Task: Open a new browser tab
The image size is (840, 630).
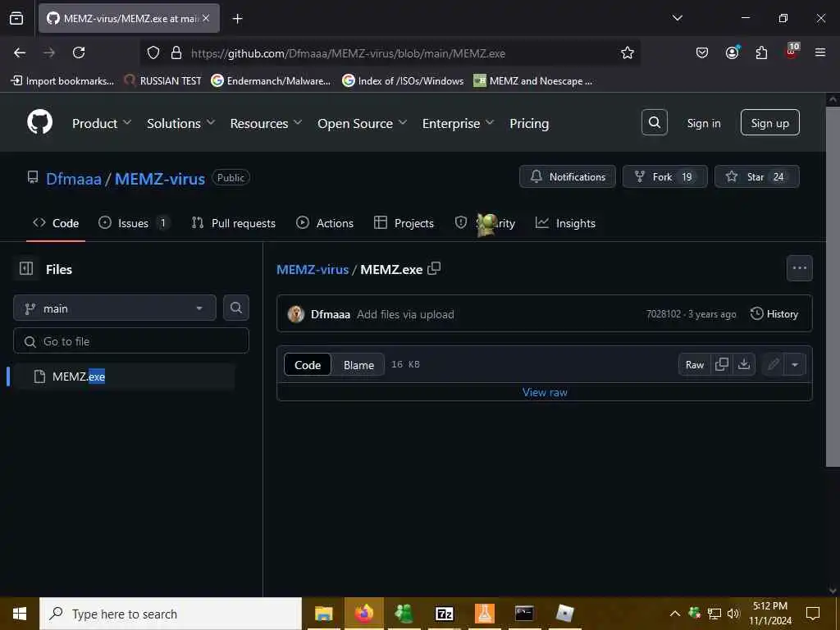Action: (x=237, y=18)
